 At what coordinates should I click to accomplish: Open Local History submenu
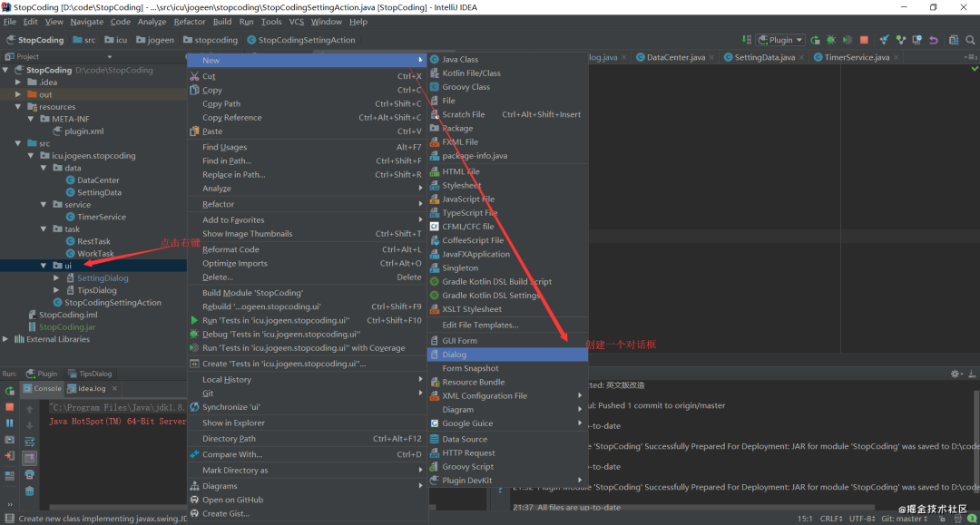coord(307,380)
